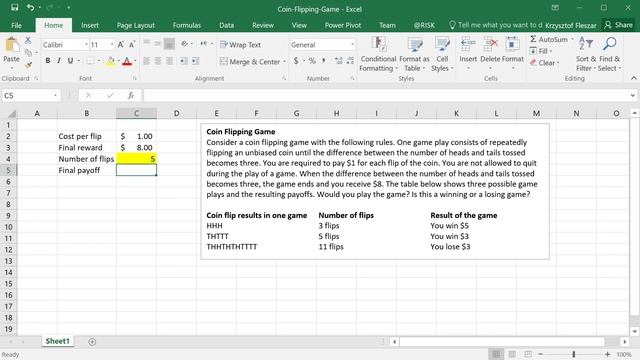Switch to the Page Layout tab
The height and width of the screenshot is (360, 640).
coord(136,25)
